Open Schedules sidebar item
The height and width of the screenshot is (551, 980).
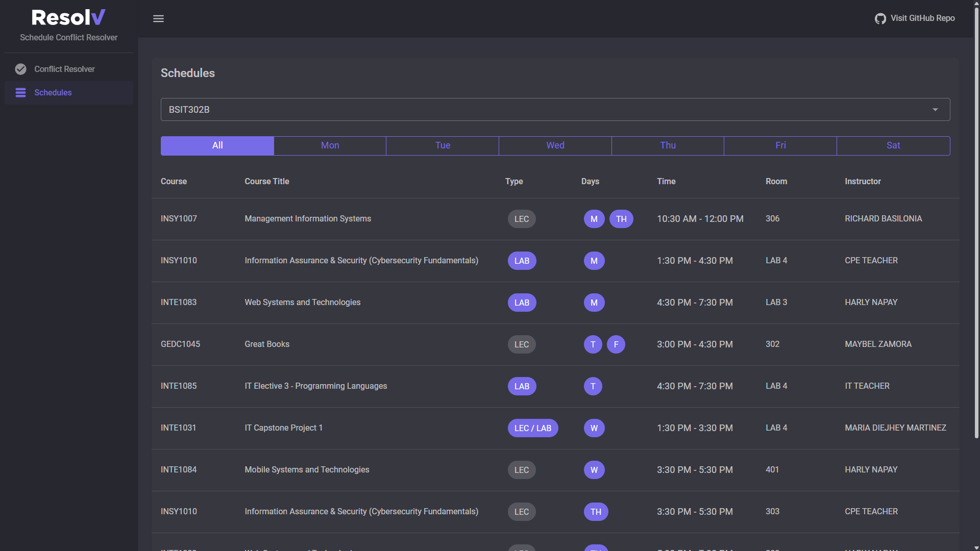pos(53,92)
